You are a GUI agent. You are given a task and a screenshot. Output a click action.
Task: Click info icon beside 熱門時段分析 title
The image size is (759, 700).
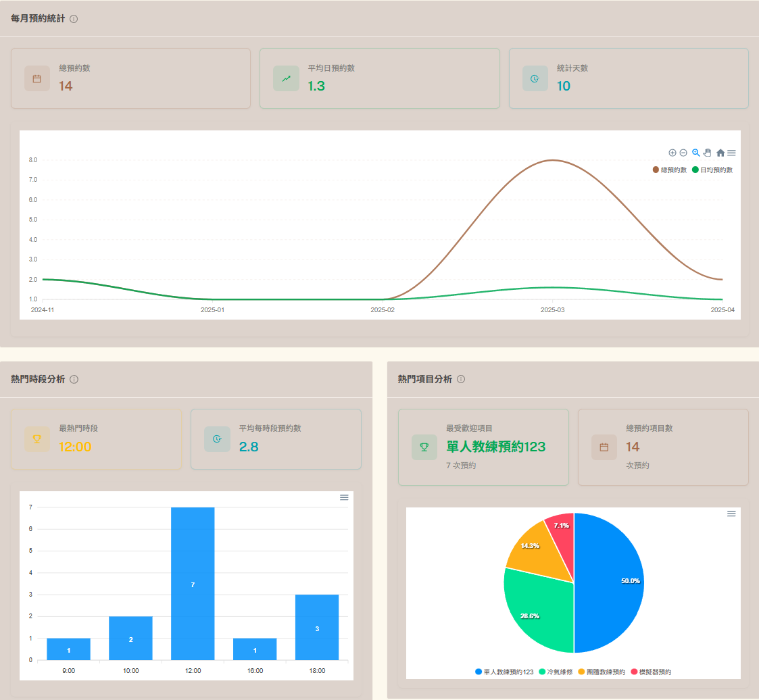click(x=74, y=380)
